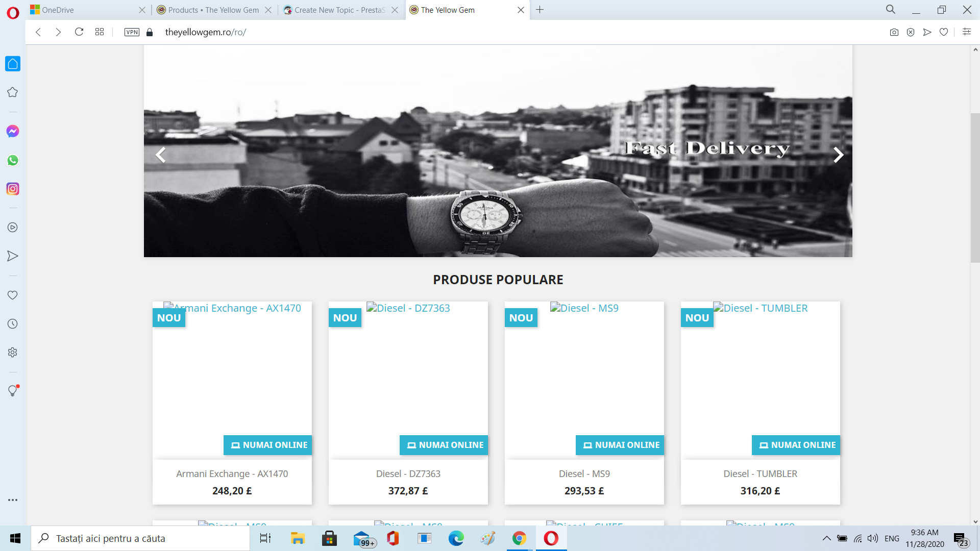Reload the current page
This screenshot has width=980, height=551.
tap(79, 32)
